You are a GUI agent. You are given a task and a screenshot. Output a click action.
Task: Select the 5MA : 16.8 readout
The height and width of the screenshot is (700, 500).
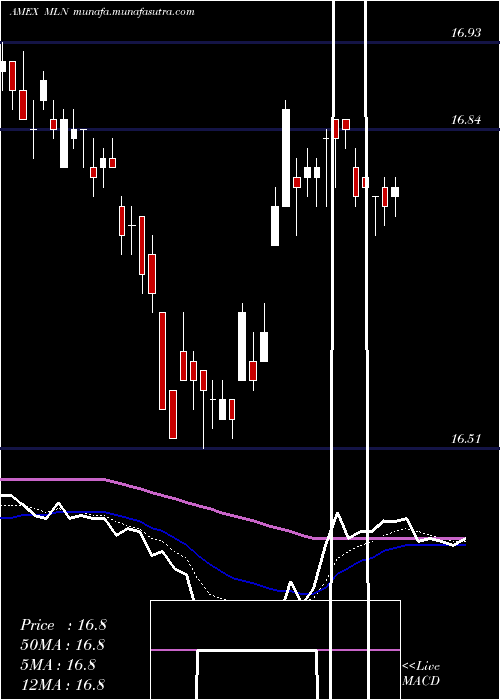pos(58,664)
